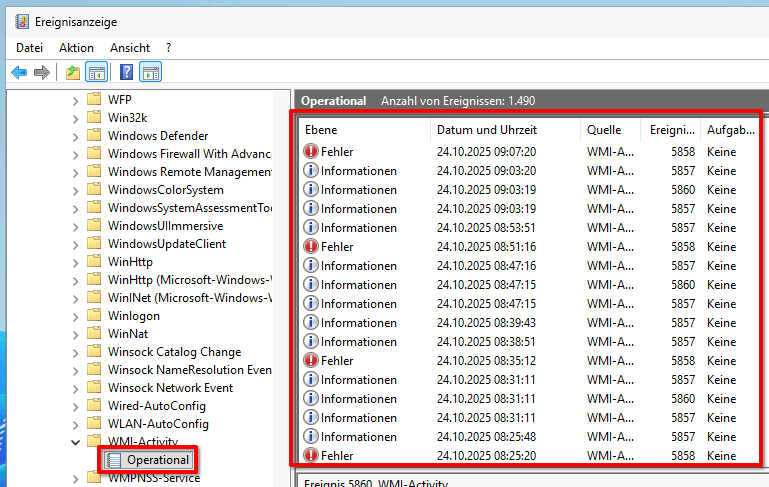The image size is (769, 487).
Task: Collapse the WMI-Activity tree node
Action: coord(75,442)
